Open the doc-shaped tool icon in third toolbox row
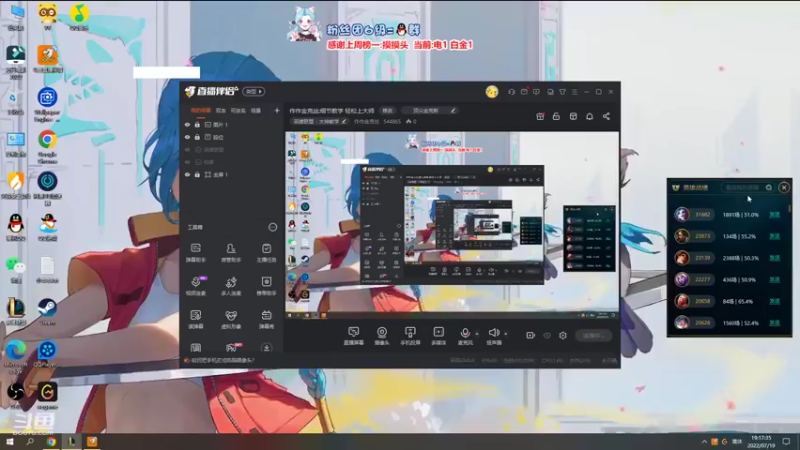Screen dimensions: 800x450 [x=195, y=319]
